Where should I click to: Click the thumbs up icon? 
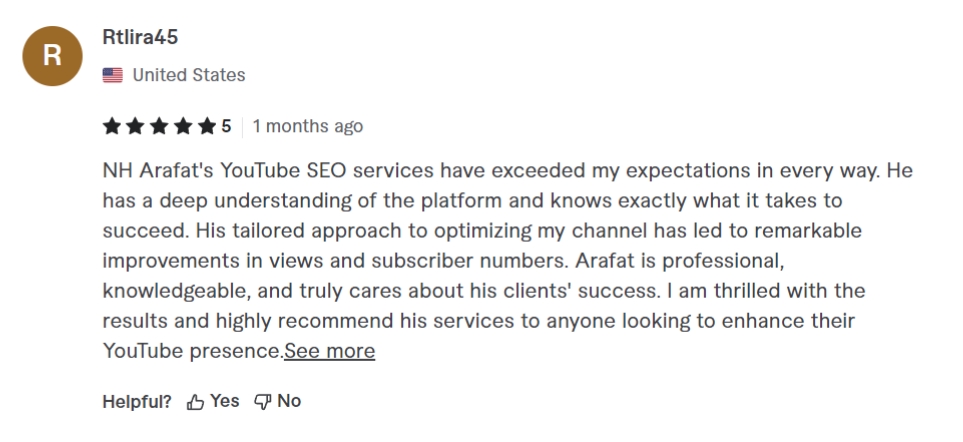click(196, 402)
